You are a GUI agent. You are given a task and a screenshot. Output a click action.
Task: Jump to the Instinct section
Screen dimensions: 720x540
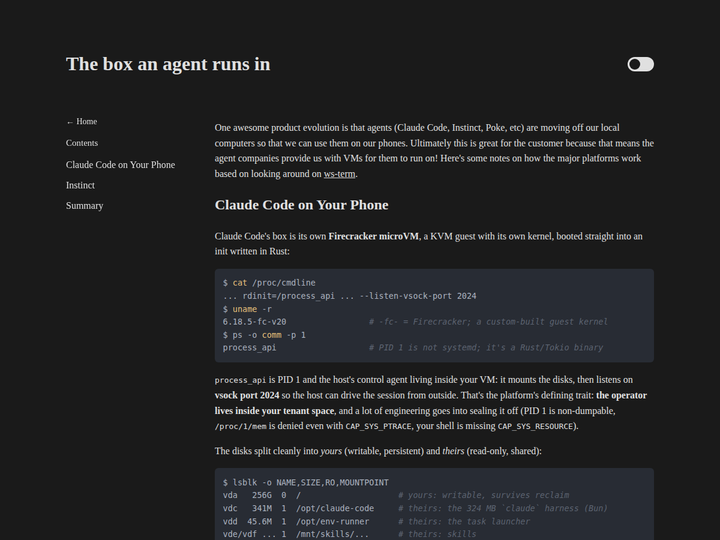tap(80, 186)
